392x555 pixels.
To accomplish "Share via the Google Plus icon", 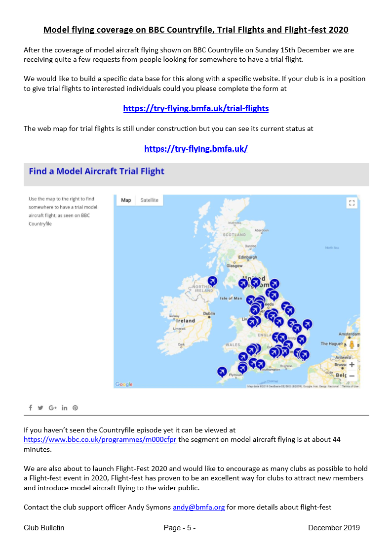I will (x=53, y=408).
